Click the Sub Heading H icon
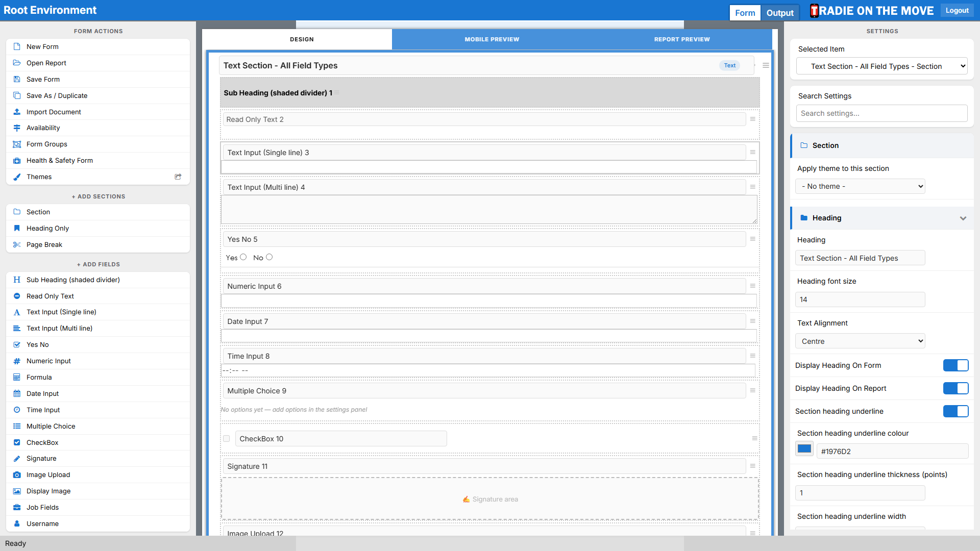The height and width of the screenshot is (551, 980). [17, 280]
